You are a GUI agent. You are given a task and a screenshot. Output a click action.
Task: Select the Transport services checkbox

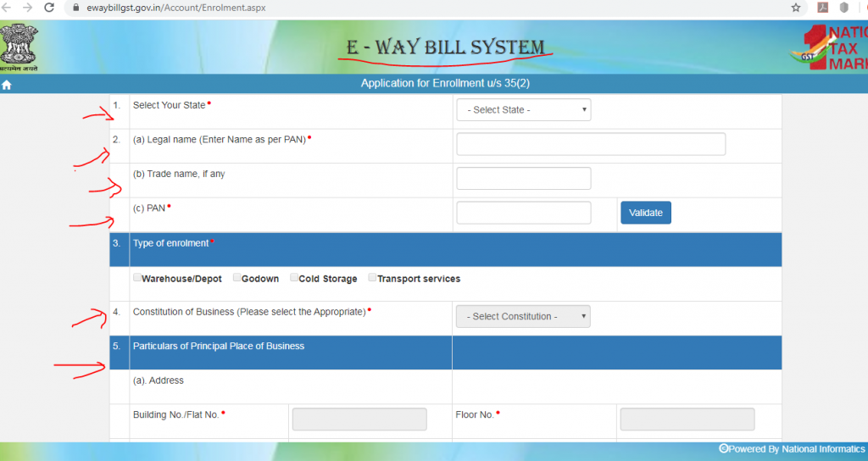[x=372, y=278]
